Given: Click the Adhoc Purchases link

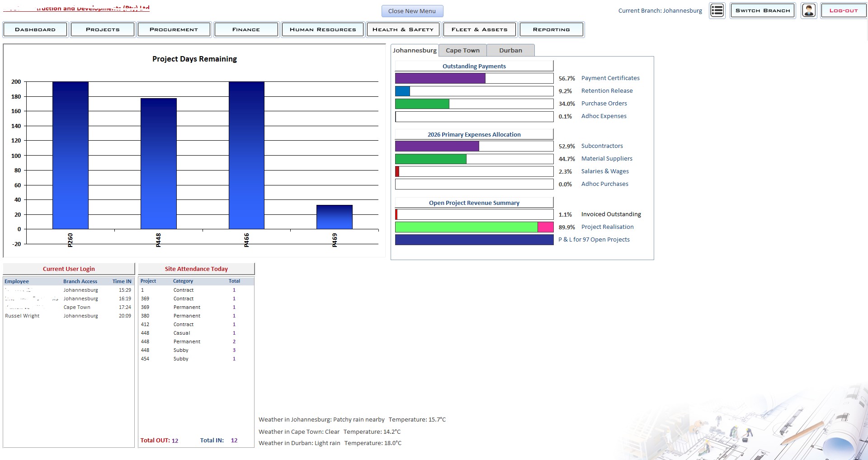Looking at the screenshot, I should click(x=604, y=184).
